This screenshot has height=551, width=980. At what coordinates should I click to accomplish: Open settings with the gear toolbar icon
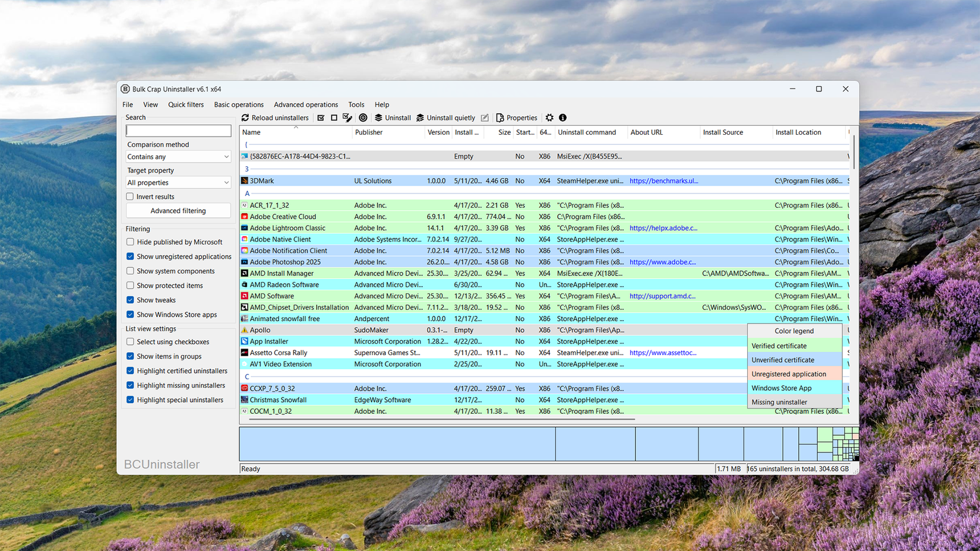[x=549, y=118]
